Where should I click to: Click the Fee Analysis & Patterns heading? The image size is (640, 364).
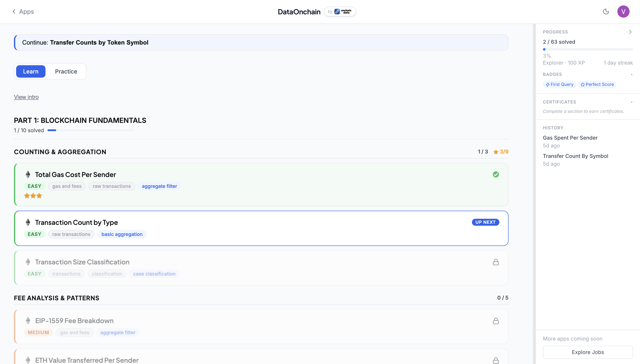point(57,298)
